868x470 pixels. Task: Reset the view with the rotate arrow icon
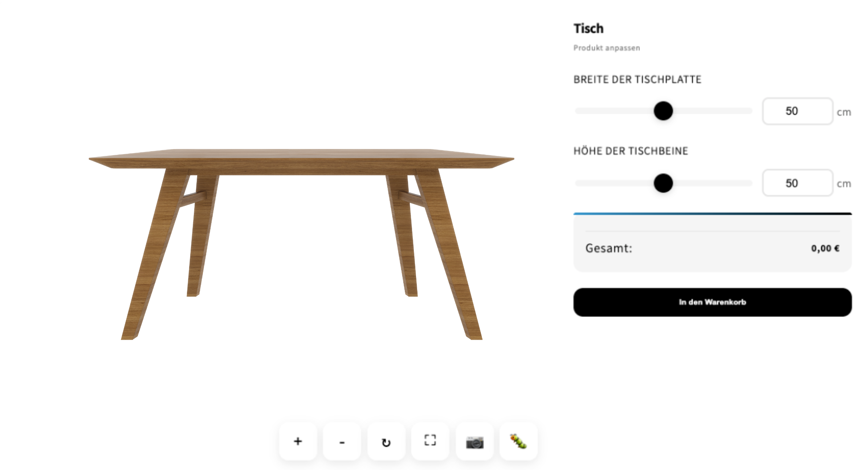(x=386, y=441)
